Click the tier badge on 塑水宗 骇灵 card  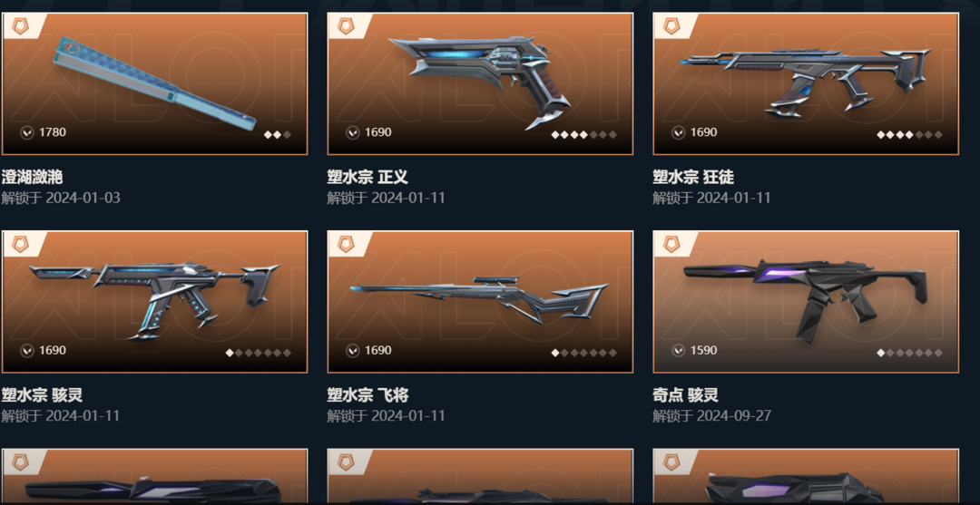(20, 244)
